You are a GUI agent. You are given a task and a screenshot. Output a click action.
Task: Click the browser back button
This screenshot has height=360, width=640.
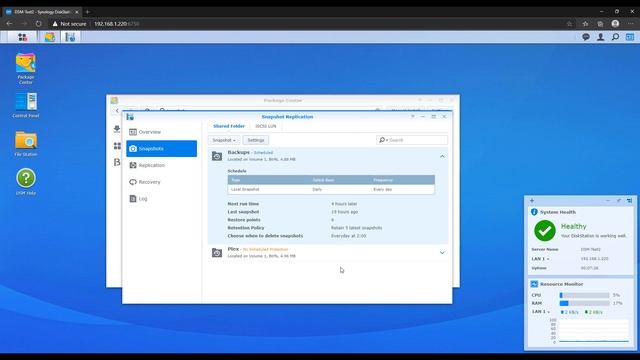(9, 24)
